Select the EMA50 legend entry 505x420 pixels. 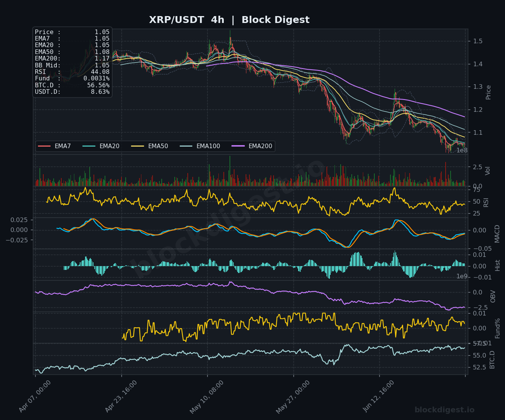[x=149, y=146]
